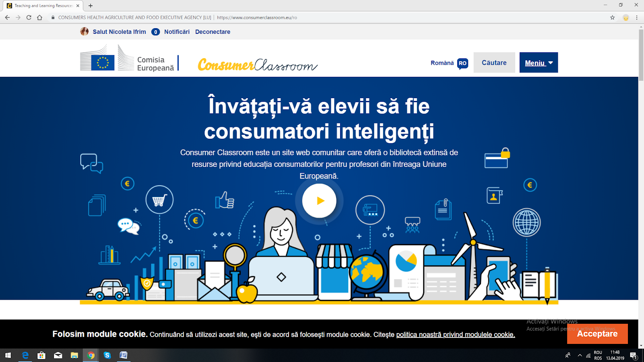Open the Windows Start menu
The height and width of the screenshot is (362, 644).
(8, 355)
